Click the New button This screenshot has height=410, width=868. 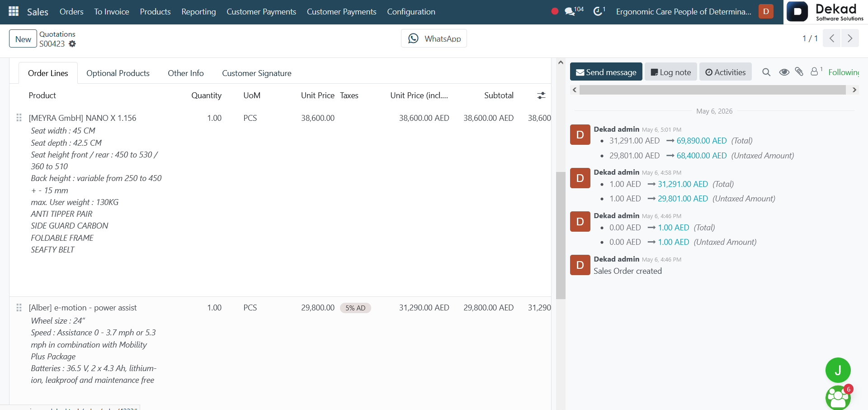pos(23,39)
